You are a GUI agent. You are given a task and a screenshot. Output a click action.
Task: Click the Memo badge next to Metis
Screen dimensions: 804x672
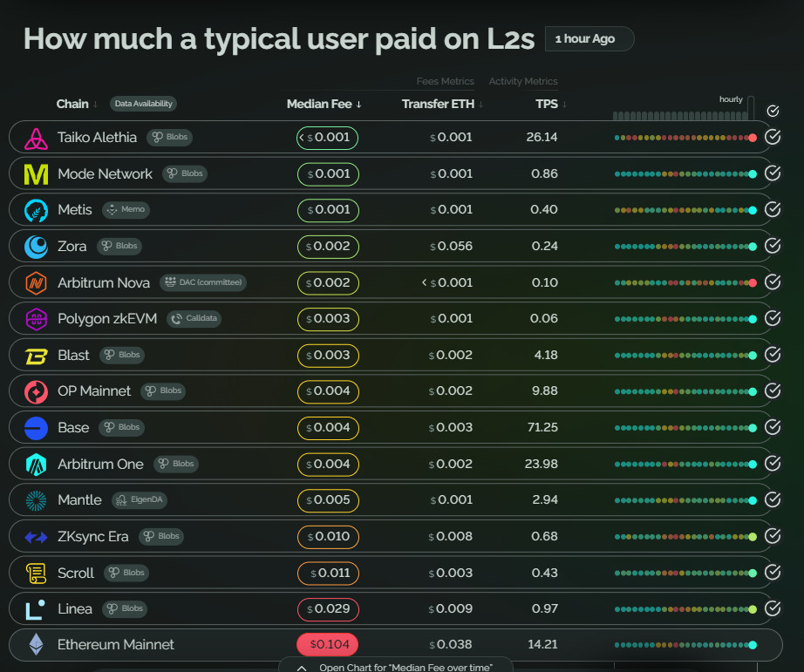click(x=126, y=209)
